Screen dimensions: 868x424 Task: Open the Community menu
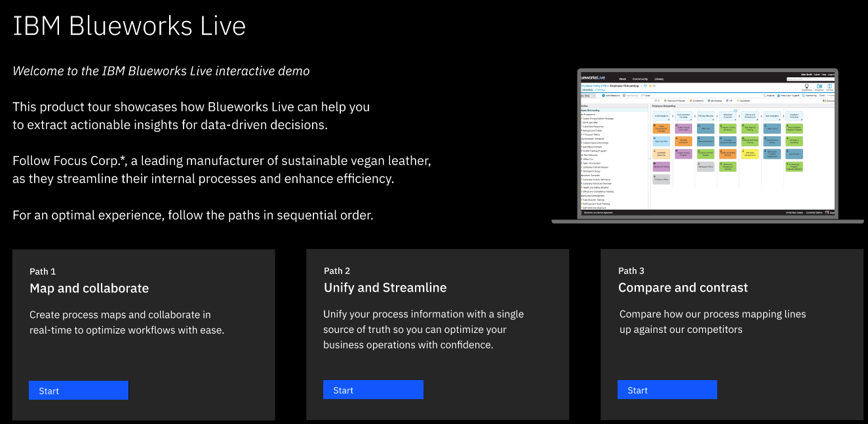pyautogui.click(x=640, y=79)
